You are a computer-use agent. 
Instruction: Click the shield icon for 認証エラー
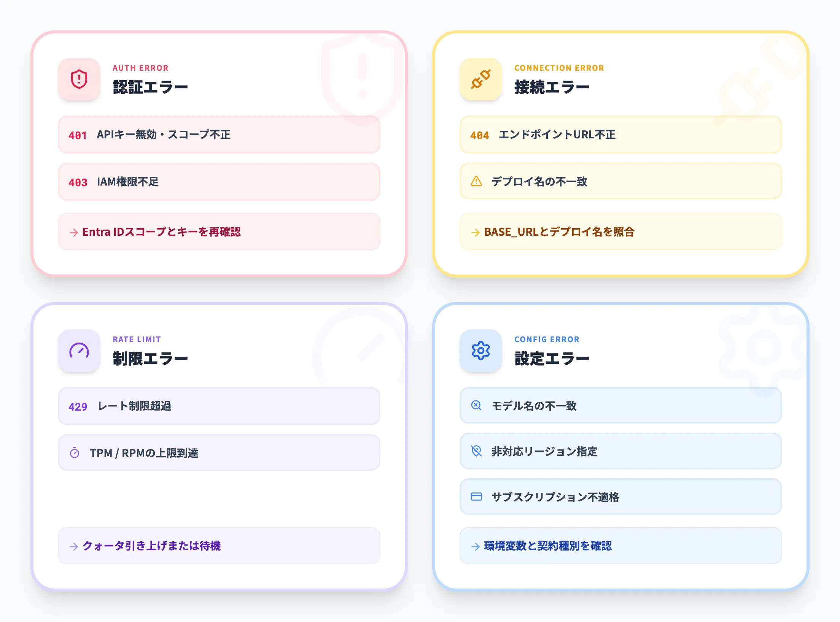click(79, 79)
